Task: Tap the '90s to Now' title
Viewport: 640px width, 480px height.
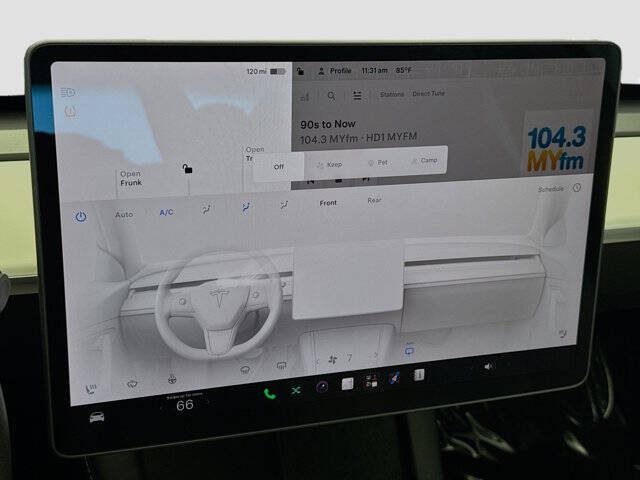Action: (x=328, y=124)
